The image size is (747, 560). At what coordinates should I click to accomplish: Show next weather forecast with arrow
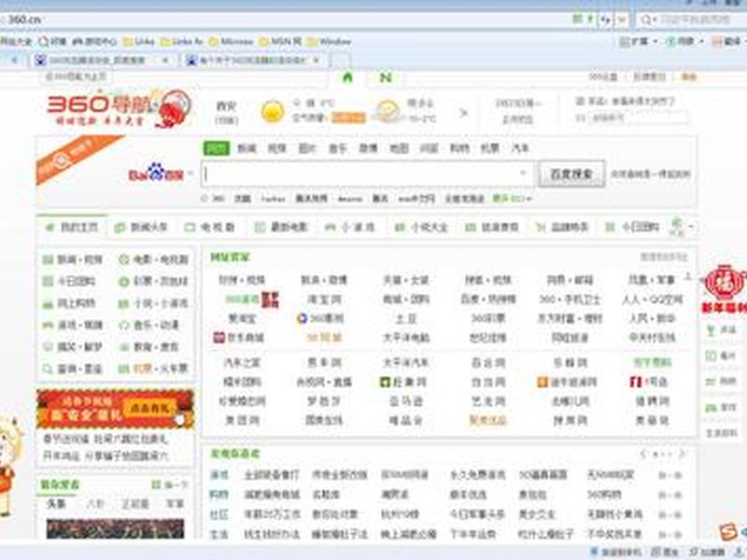tap(463, 113)
